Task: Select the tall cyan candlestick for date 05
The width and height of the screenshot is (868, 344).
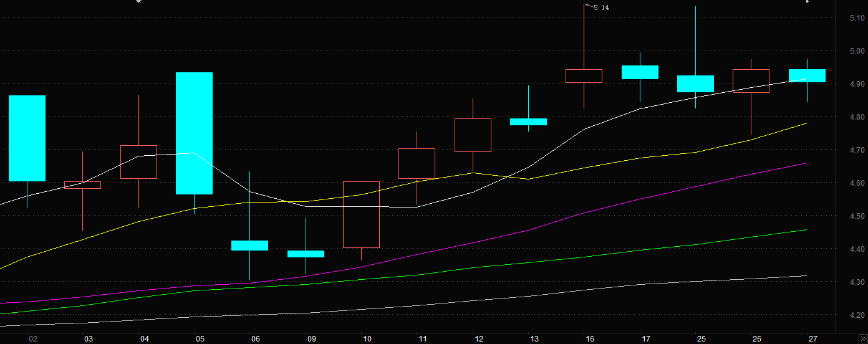Action: 194,133
